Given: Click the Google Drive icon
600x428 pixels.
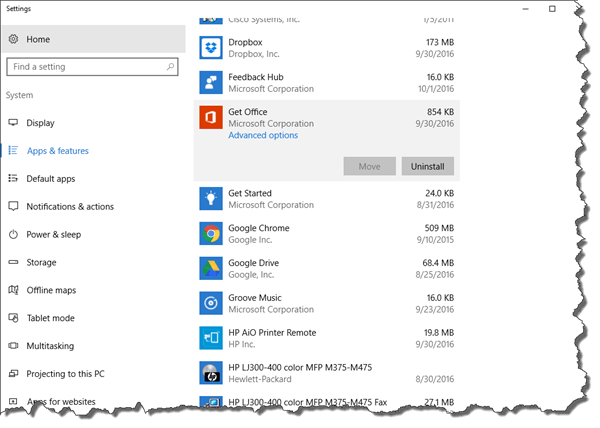Looking at the screenshot, I should point(210,268).
